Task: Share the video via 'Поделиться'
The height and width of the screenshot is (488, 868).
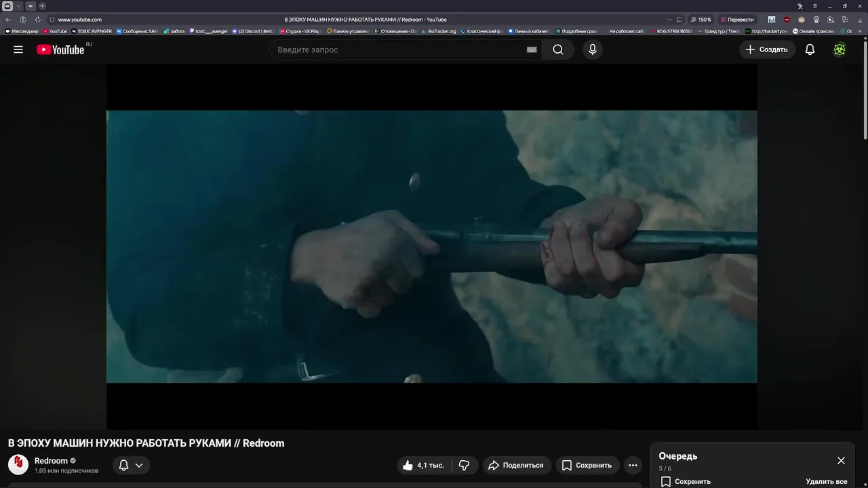Action: [516, 465]
